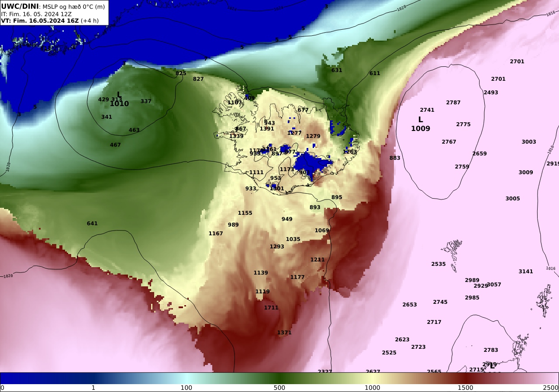
Task: Click the 2745 value
Action: click(x=440, y=302)
